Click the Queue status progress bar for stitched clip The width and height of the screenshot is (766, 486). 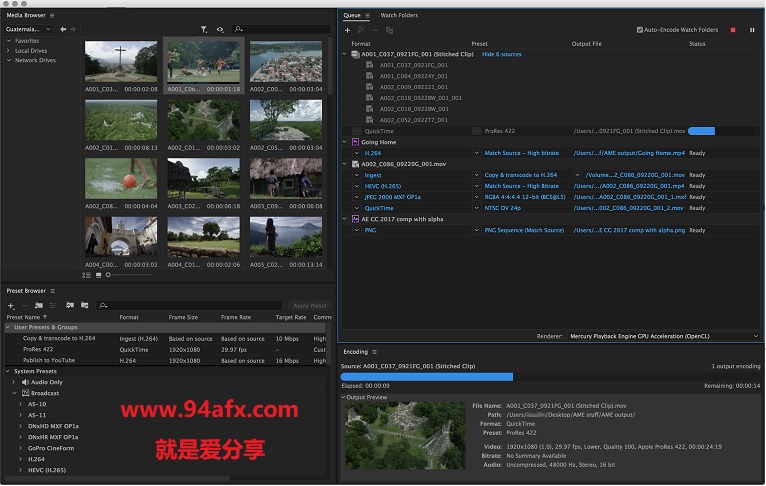tap(721, 131)
